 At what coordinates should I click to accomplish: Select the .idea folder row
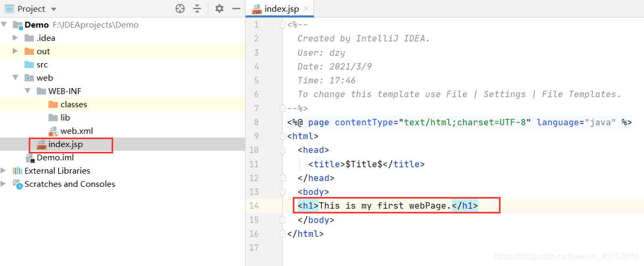pyautogui.click(x=122, y=38)
